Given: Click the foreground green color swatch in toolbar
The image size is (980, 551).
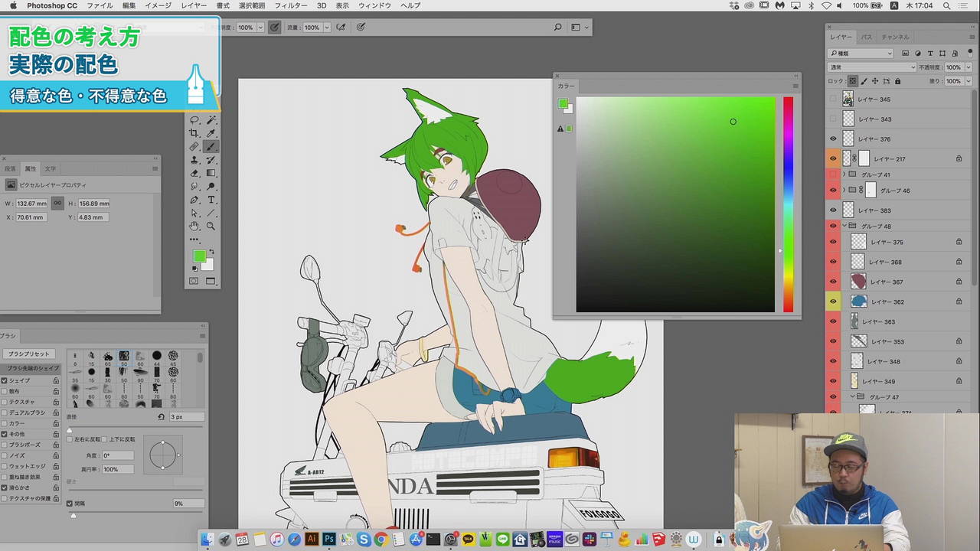Looking at the screenshot, I should point(199,256).
